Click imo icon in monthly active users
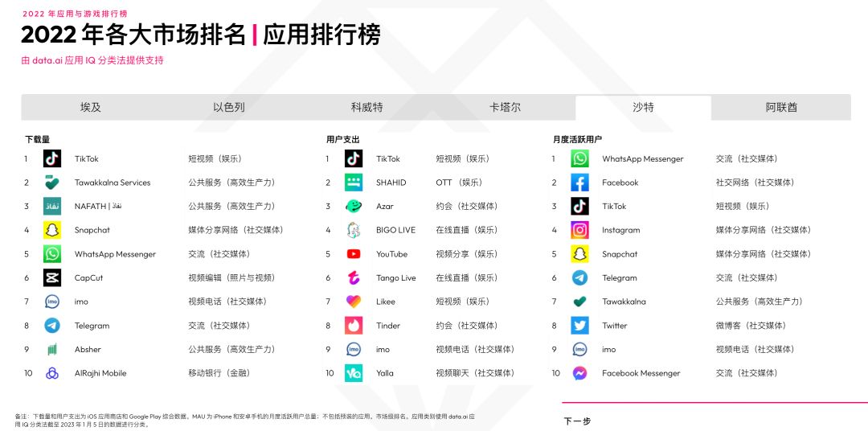 [580, 349]
